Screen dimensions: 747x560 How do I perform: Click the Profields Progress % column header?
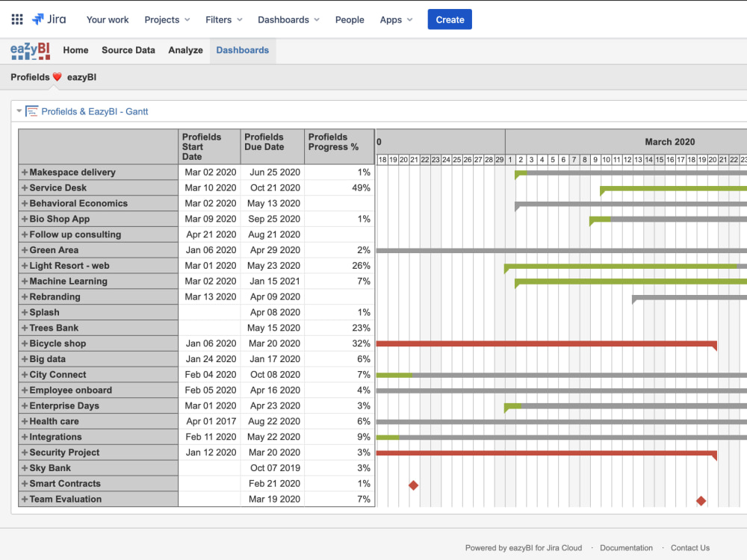(x=339, y=146)
